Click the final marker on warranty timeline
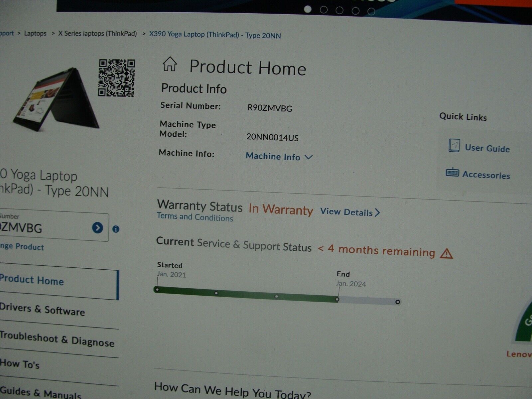This screenshot has width=532, height=399. (398, 302)
